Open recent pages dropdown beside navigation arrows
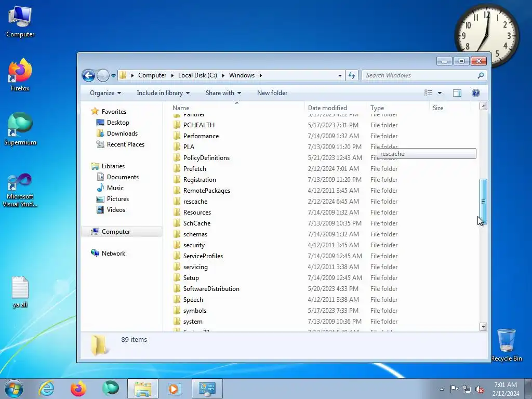Image resolution: width=532 pixels, height=399 pixels. pos(113,76)
